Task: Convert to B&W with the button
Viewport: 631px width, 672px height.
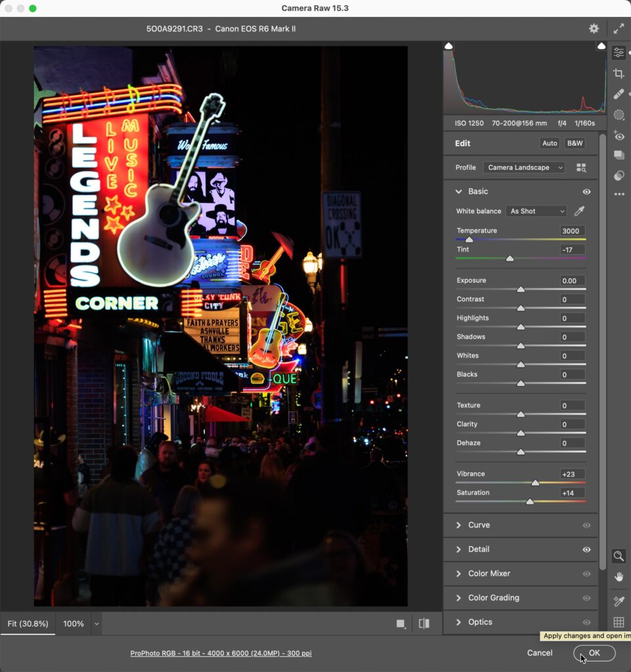Action: point(575,143)
